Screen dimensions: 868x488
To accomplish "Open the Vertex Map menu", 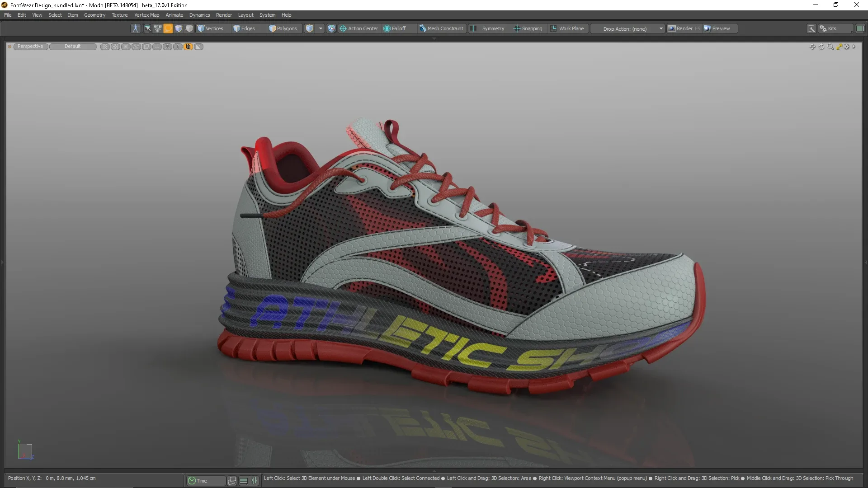I will [x=146, y=15].
